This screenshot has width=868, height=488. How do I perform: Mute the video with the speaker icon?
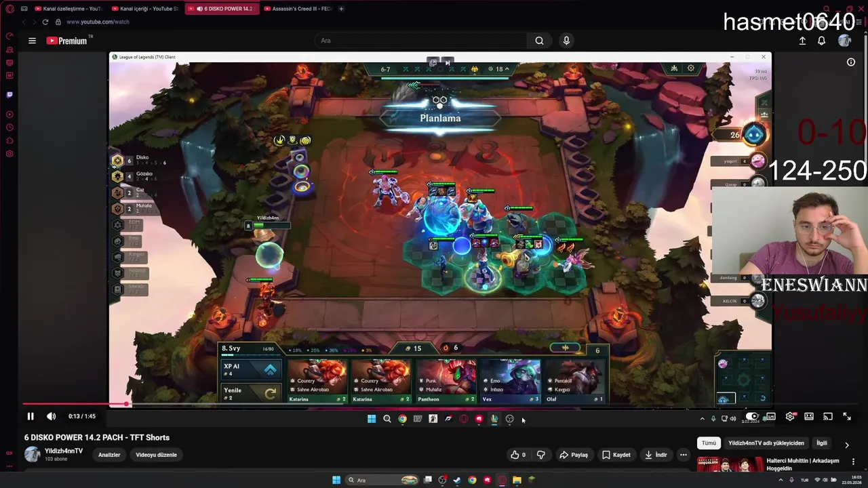pos(51,416)
